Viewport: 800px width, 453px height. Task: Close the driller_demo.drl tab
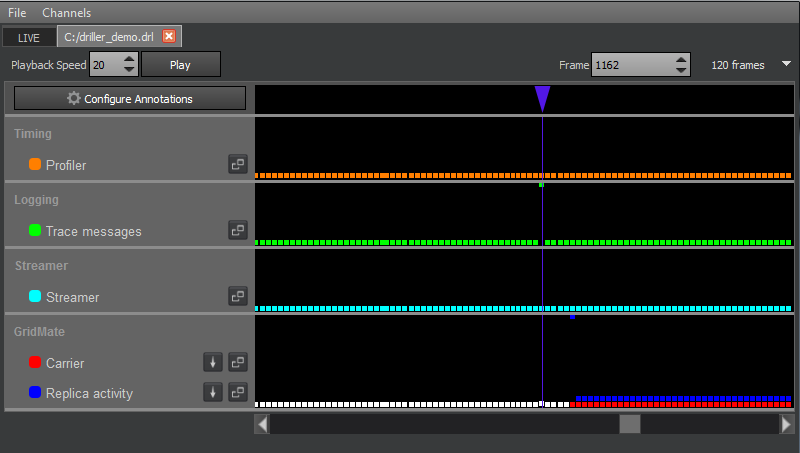click(x=169, y=37)
